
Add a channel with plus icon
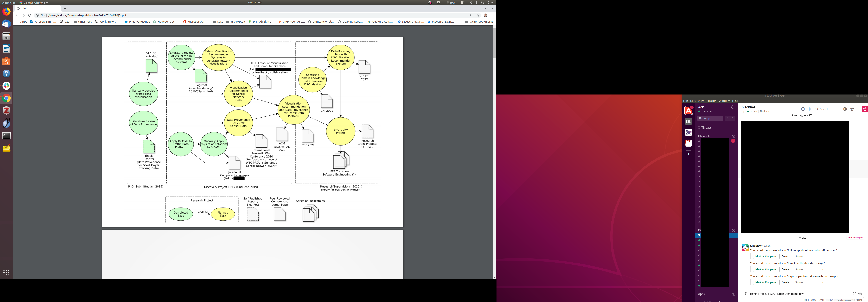click(734, 136)
